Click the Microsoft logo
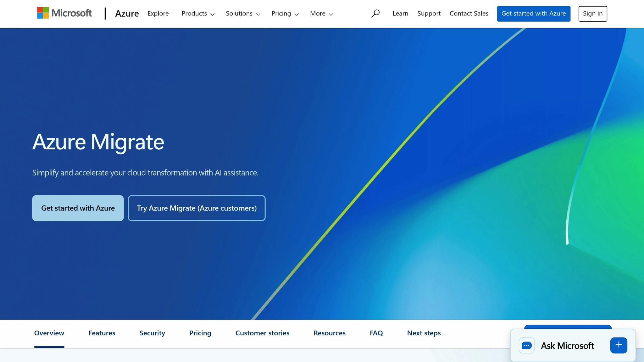Image resolution: width=644 pixels, height=362 pixels. tap(64, 13)
